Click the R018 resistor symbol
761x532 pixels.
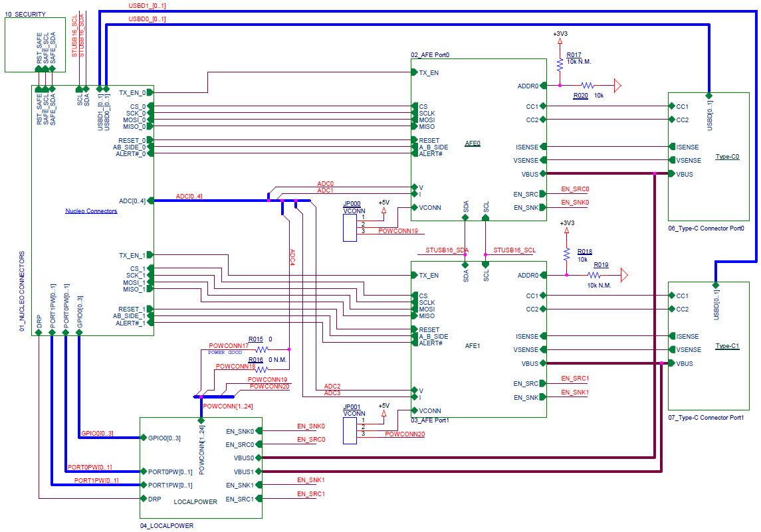566,254
